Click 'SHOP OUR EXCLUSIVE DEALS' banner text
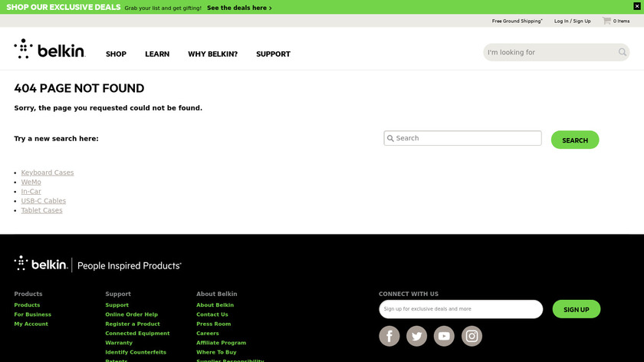The height and width of the screenshot is (362, 644). click(x=63, y=8)
